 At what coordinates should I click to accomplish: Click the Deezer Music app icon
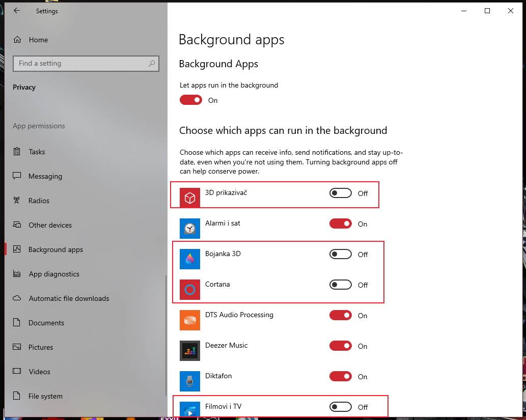tap(189, 350)
